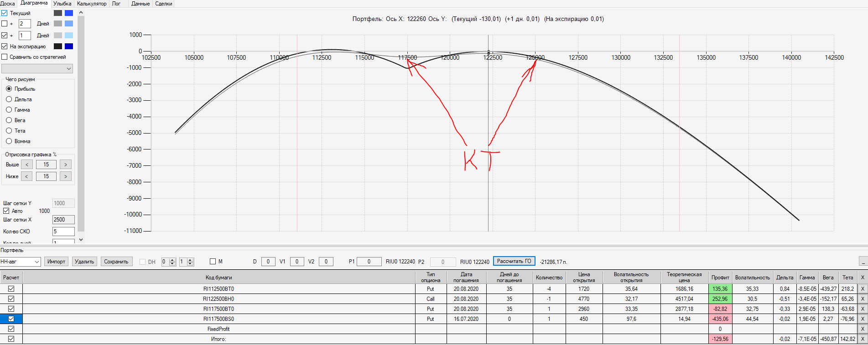Viewport: 868px width, 345px height.
Task: Switch to the Лог tab
Action: (116, 4)
